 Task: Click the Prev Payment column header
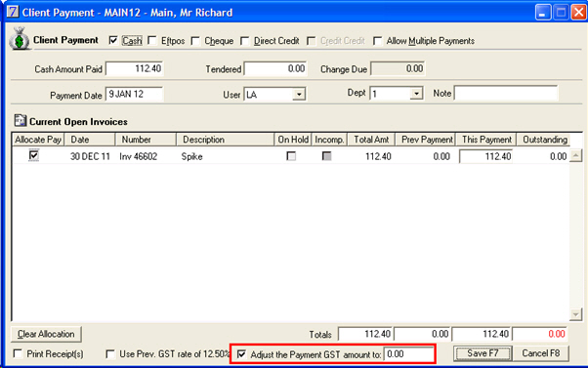click(x=426, y=140)
